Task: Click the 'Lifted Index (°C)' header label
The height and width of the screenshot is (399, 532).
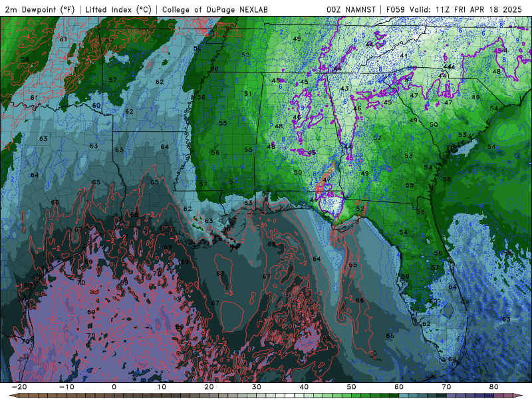Action: (x=118, y=9)
